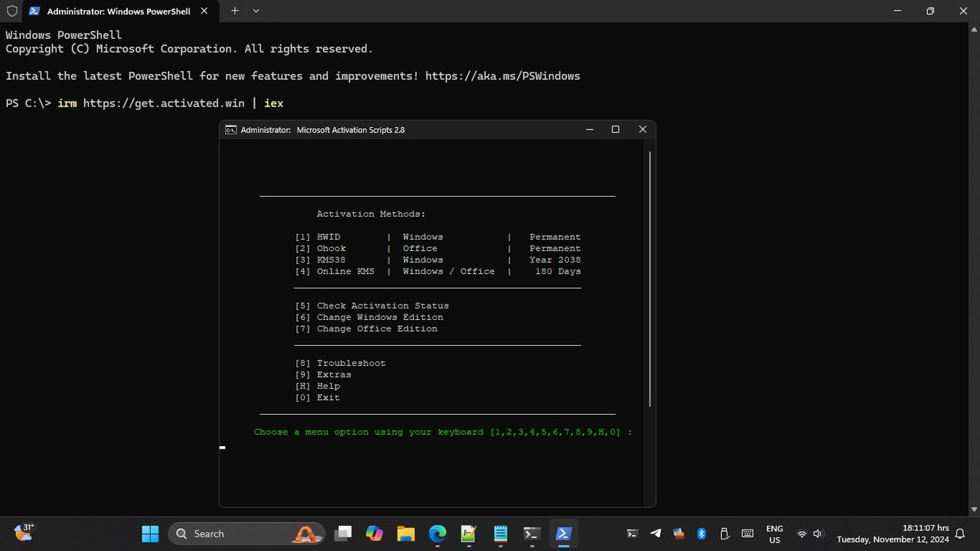Maximize the Microsoft Activation Scripts window
The image size is (980, 551).
[x=616, y=129]
